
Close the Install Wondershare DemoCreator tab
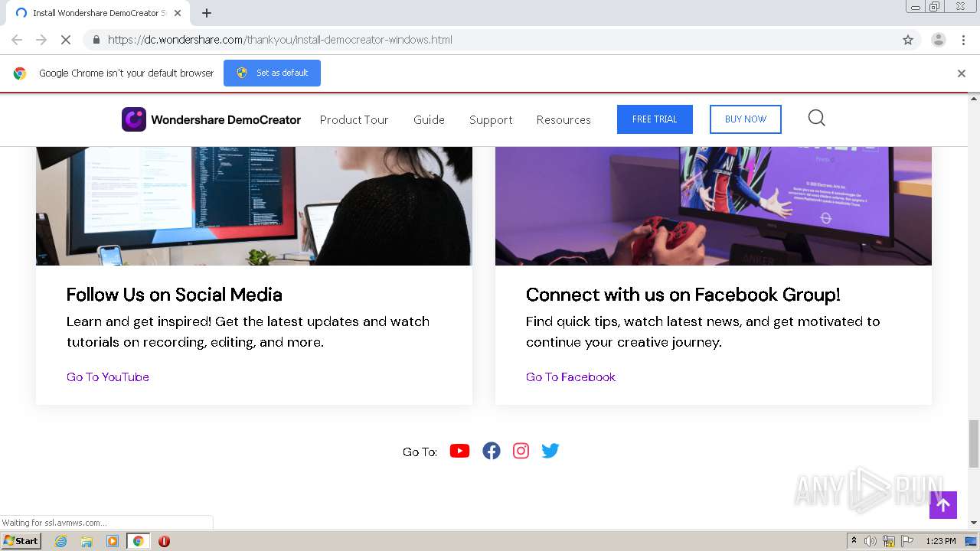tap(178, 13)
